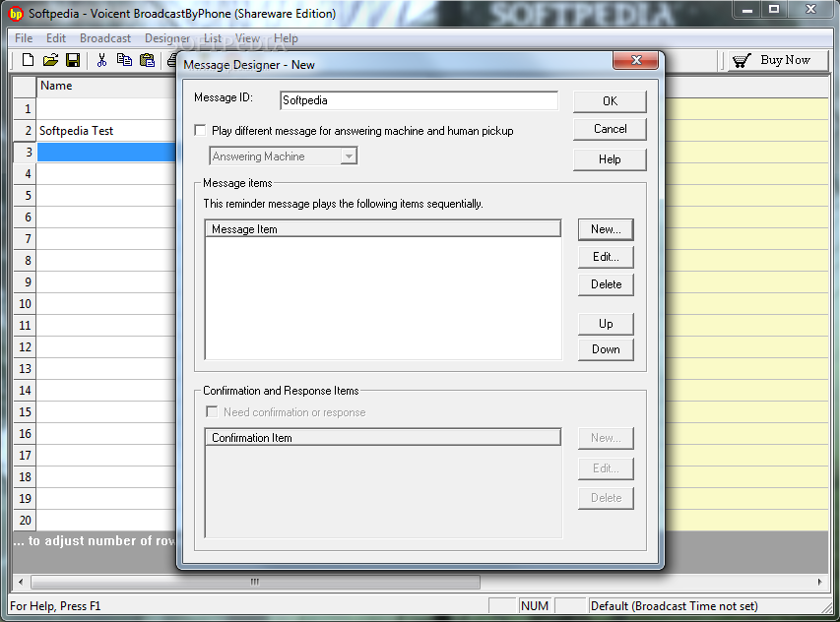This screenshot has width=840, height=622.
Task: Click New... beside the Message Item list
Action: (x=606, y=229)
